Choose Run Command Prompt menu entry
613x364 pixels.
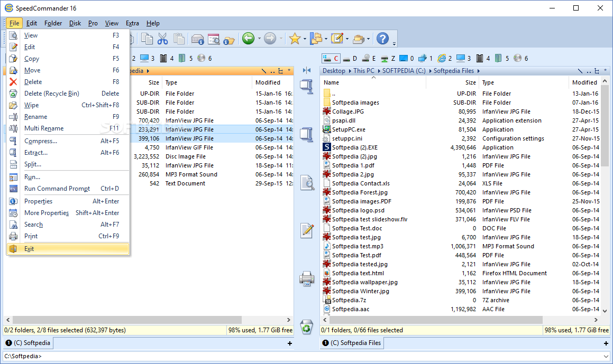(x=68, y=189)
